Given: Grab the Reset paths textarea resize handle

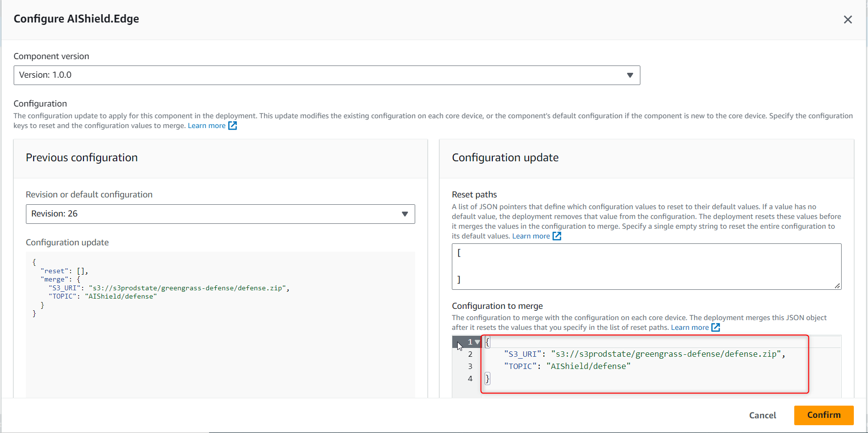Looking at the screenshot, I should 837,286.
